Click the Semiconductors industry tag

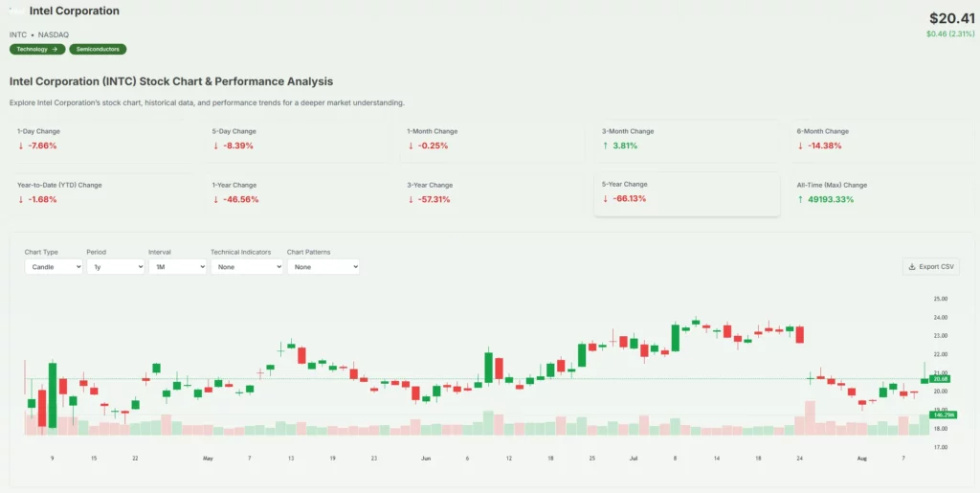pyautogui.click(x=98, y=49)
